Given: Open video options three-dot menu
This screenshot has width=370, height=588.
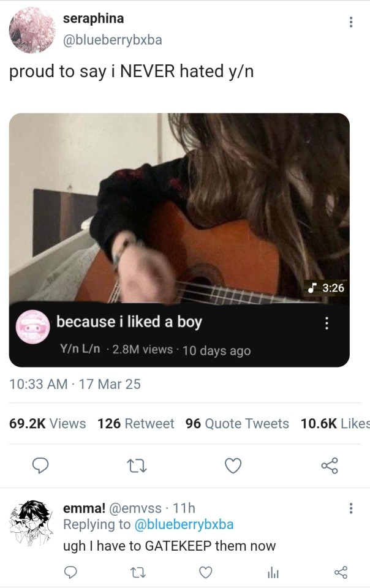Looking at the screenshot, I should click(x=327, y=323).
